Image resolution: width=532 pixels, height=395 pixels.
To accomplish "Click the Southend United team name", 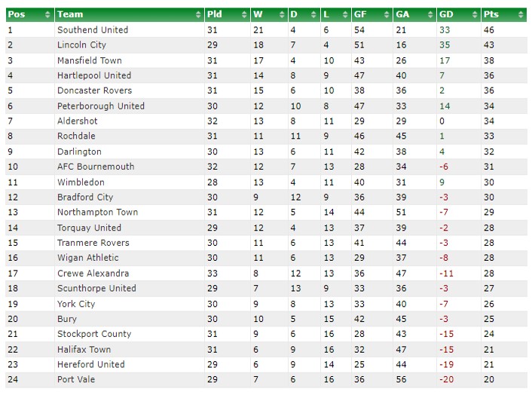I will (x=93, y=30).
